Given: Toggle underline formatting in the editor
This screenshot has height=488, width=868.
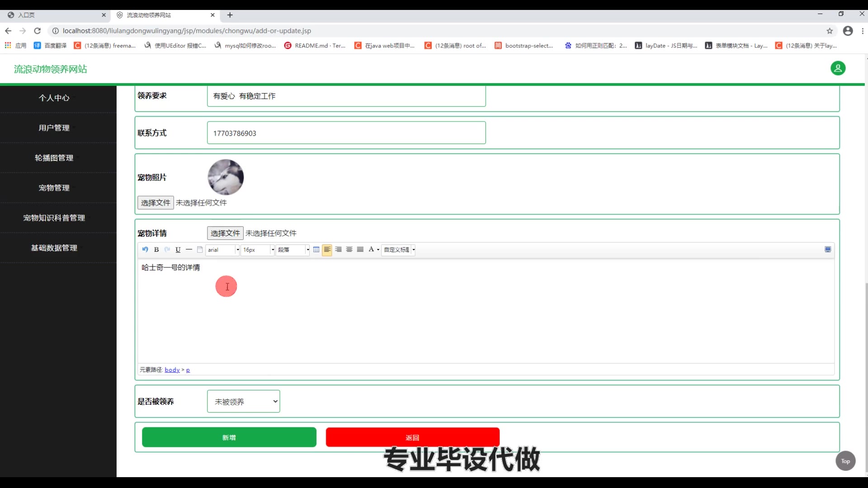Looking at the screenshot, I should click(x=178, y=249).
